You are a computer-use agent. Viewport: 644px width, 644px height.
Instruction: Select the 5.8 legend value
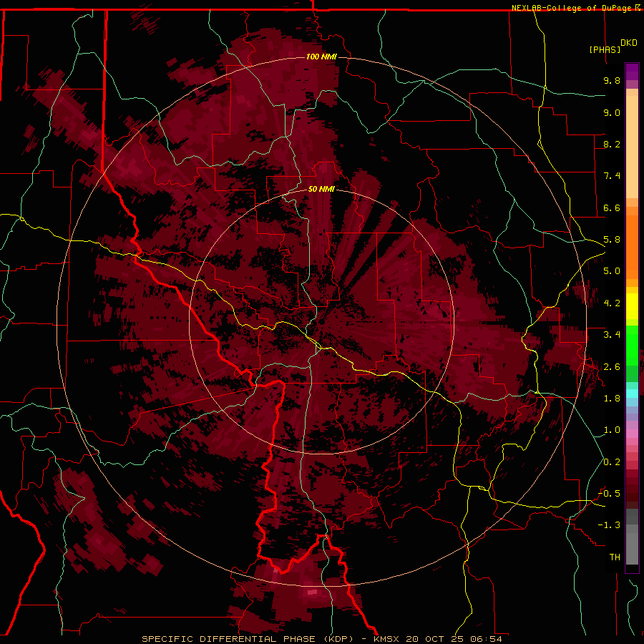coord(612,240)
